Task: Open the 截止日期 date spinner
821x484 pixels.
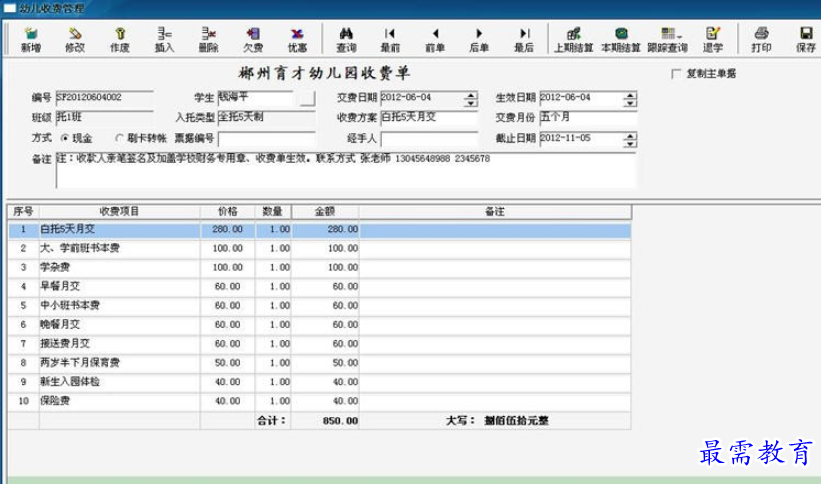Action: (x=630, y=138)
